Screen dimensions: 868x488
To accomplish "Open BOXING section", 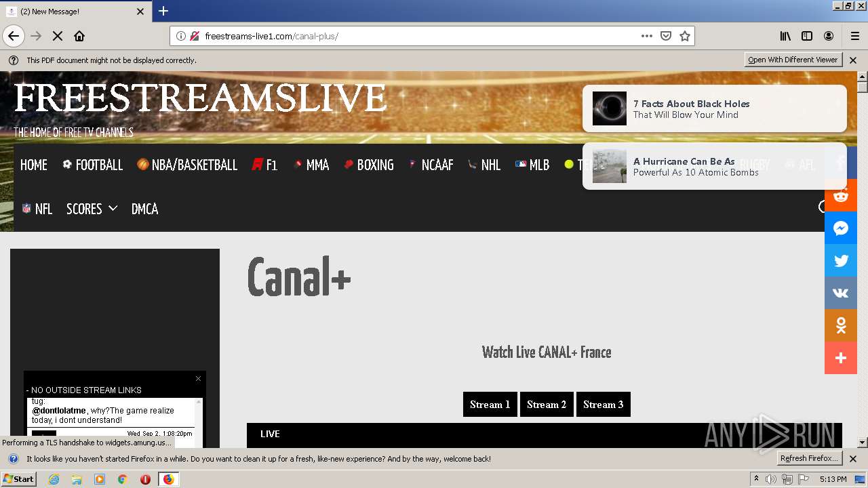I will click(368, 165).
